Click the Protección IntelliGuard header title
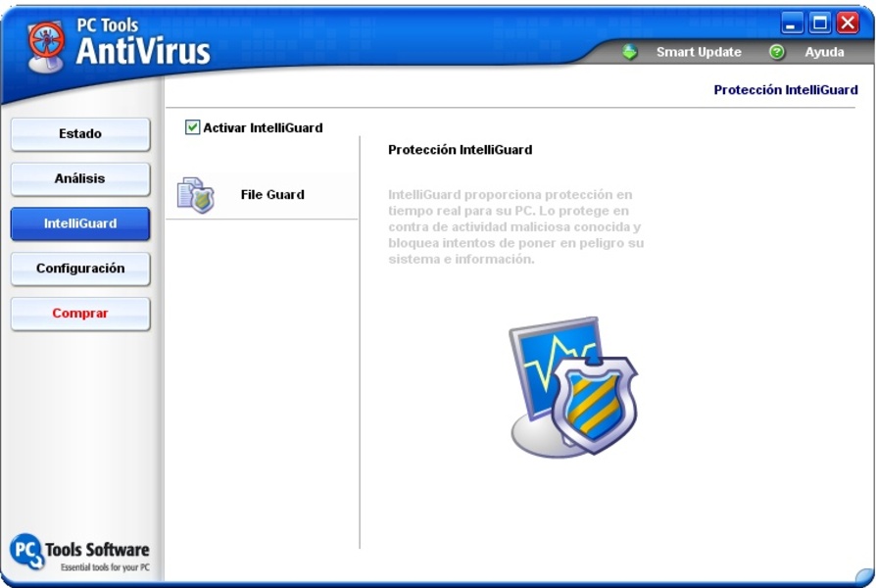This screenshot has width=876, height=588. [786, 90]
